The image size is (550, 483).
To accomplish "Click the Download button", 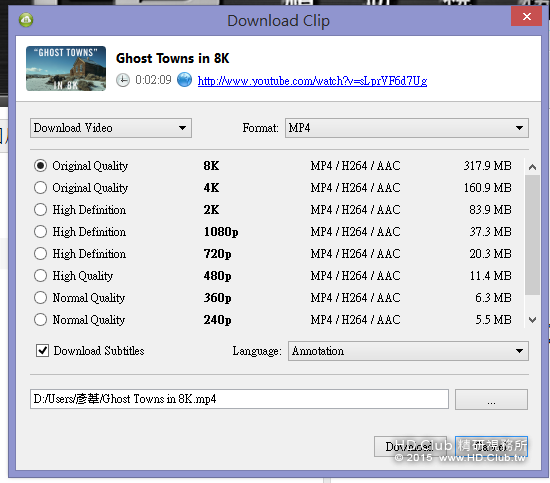I will coord(410,447).
